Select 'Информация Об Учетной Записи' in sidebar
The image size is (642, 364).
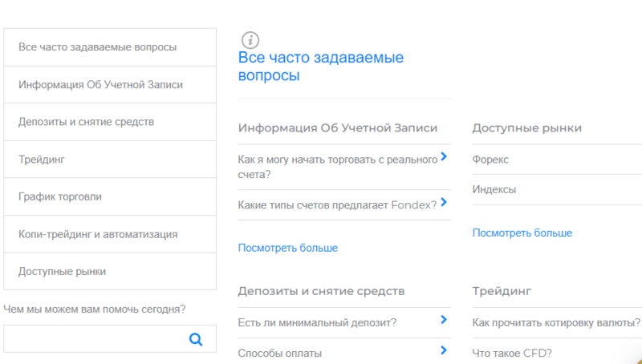[110, 85]
